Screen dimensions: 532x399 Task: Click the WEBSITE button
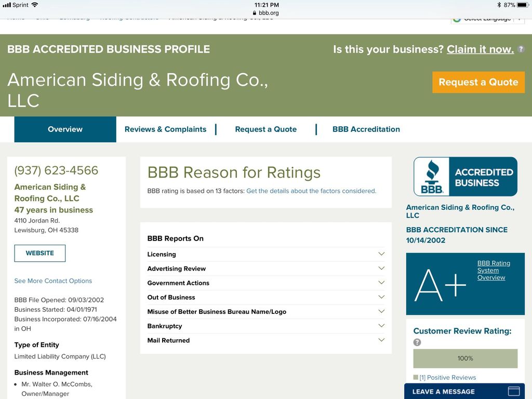[39, 253]
